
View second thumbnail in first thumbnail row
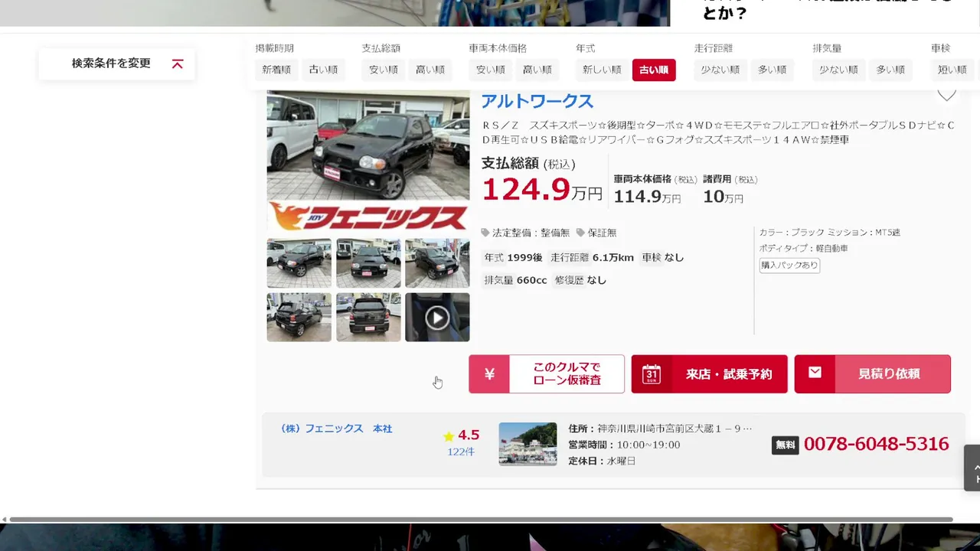pos(368,262)
